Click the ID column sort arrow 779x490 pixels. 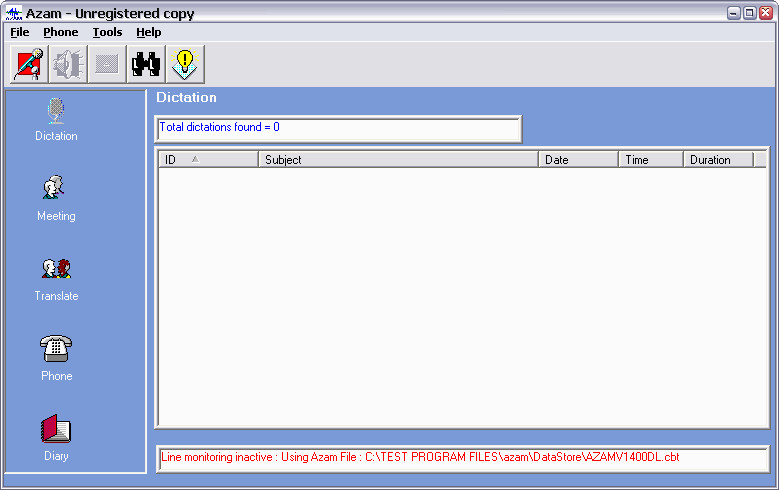195,159
